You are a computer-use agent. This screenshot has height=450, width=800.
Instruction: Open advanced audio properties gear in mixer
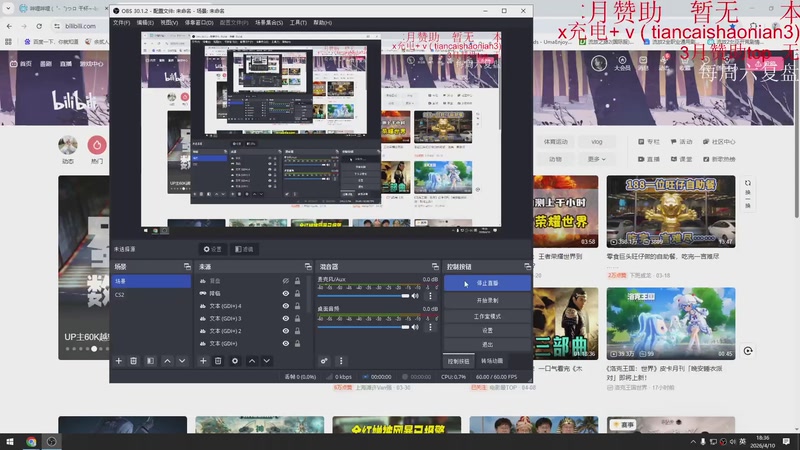324,361
